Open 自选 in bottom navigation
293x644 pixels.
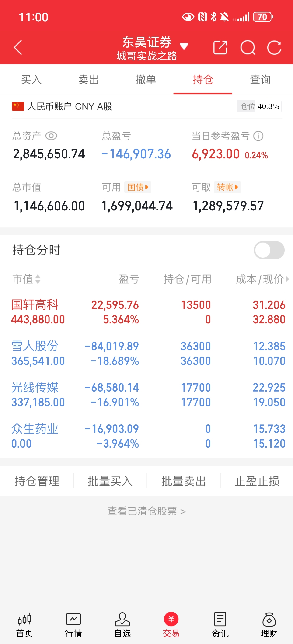[122, 625]
